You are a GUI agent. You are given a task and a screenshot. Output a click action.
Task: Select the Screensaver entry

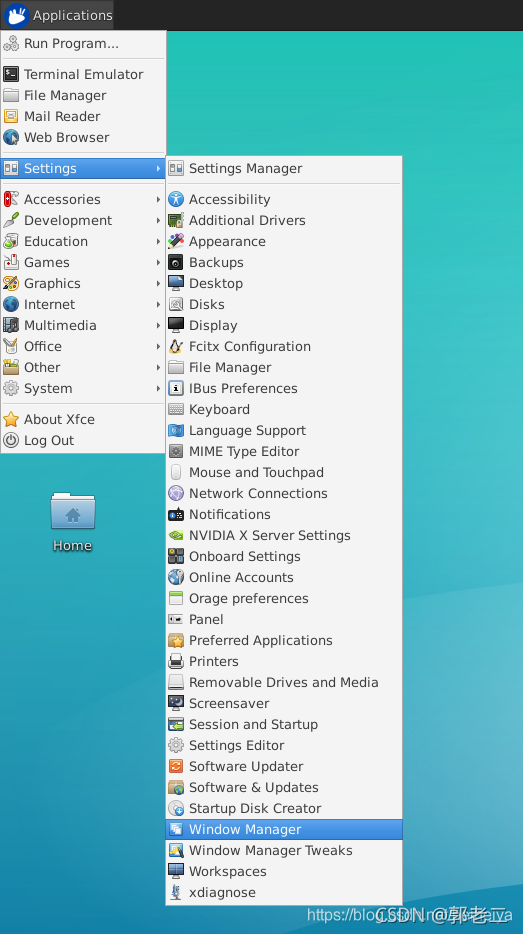pyautogui.click(x=284, y=703)
